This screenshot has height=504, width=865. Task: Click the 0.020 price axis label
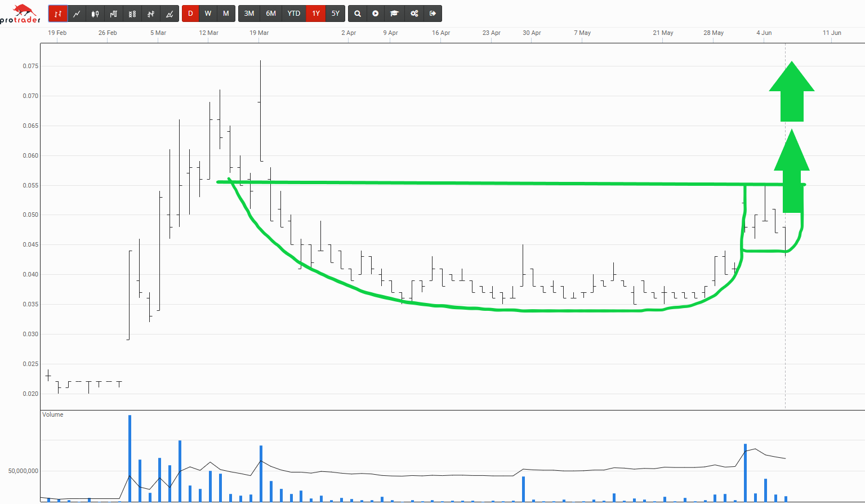(x=30, y=394)
